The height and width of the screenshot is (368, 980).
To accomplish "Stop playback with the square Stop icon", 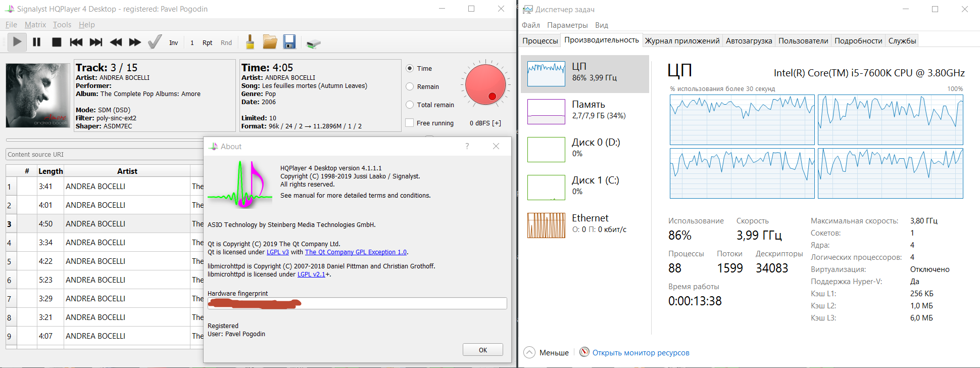I will 57,42.
